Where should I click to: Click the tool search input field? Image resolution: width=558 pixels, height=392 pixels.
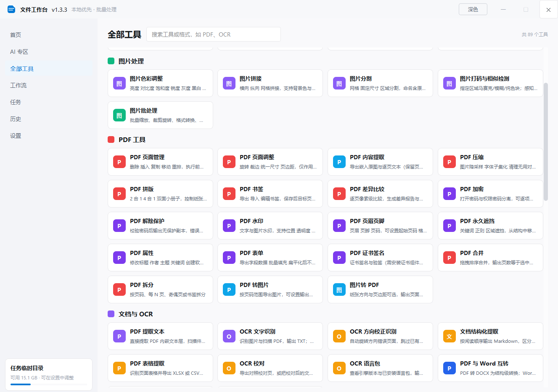[214, 34]
